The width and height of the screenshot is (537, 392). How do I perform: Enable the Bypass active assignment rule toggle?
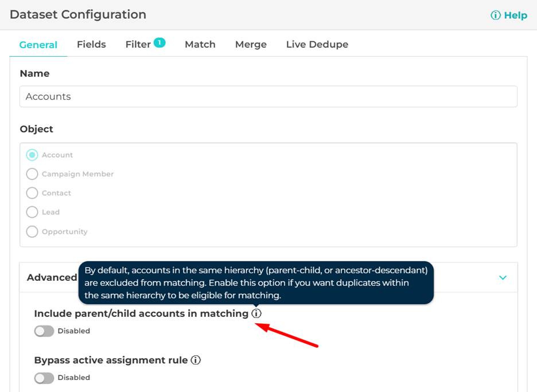click(43, 377)
